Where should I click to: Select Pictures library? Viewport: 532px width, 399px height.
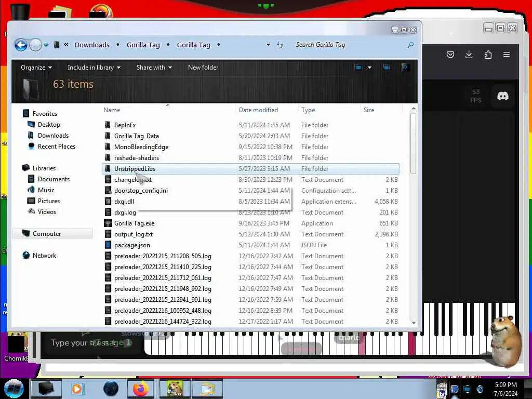click(49, 201)
